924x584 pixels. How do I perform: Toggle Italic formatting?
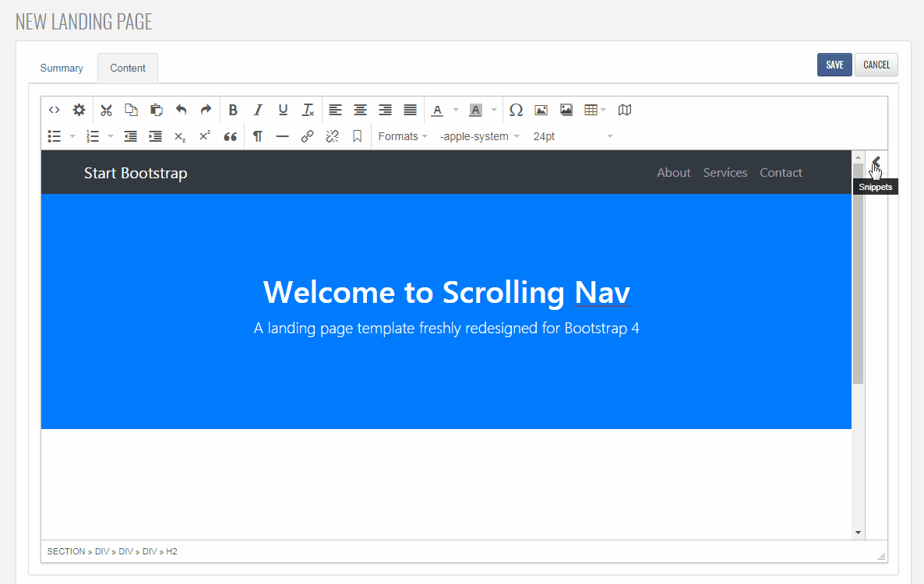tap(258, 110)
